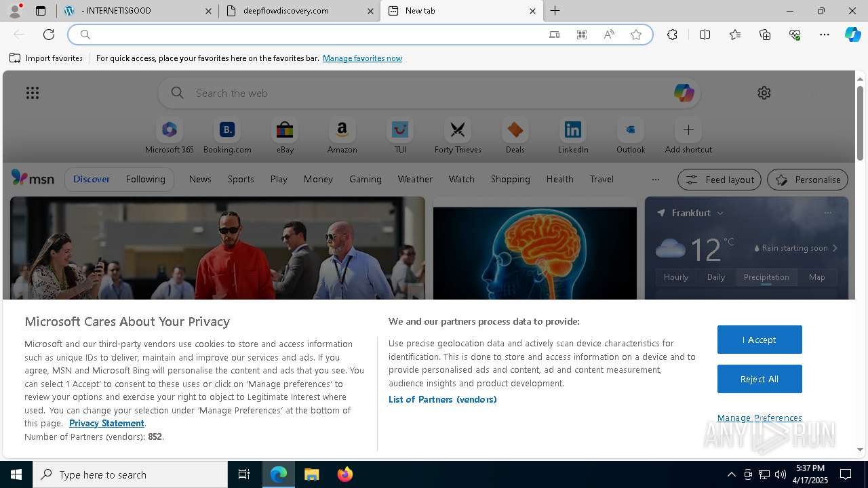Open the News category
The height and width of the screenshot is (488, 868).
(x=200, y=179)
